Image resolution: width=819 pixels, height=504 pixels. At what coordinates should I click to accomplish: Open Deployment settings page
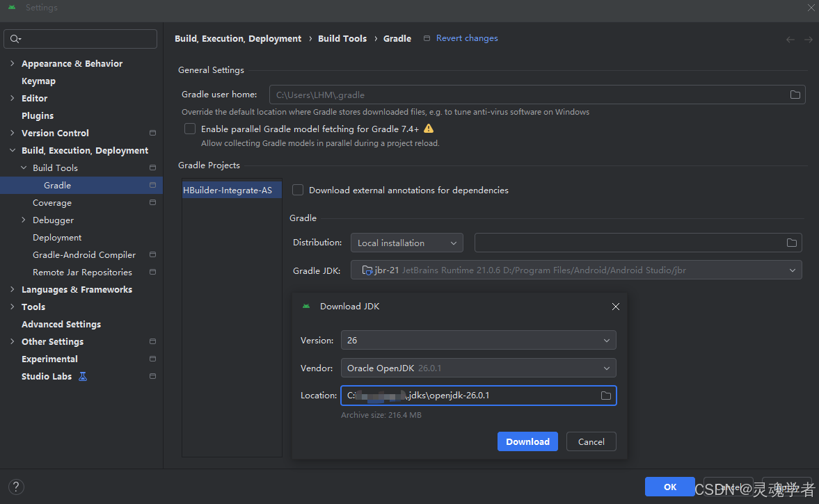(57, 237)
